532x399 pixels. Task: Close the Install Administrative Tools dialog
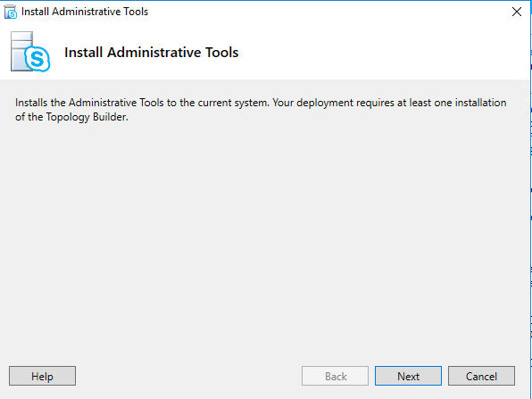tap(517, 12)
